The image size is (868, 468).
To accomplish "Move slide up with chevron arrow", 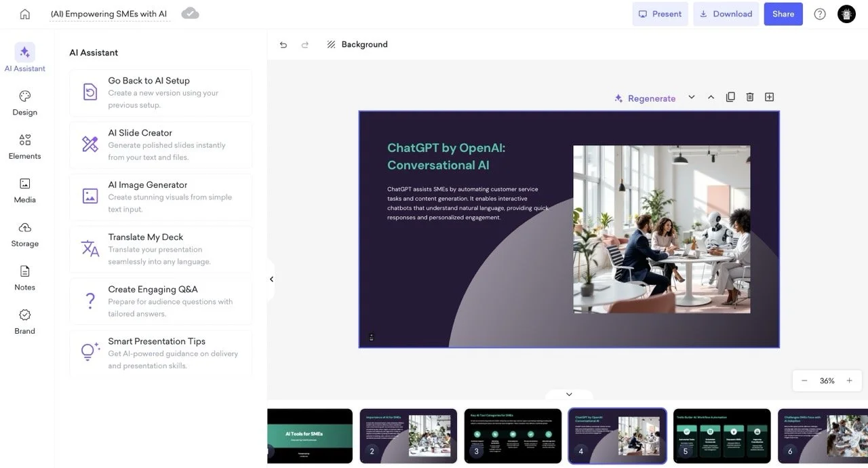I will pos(711,97).
